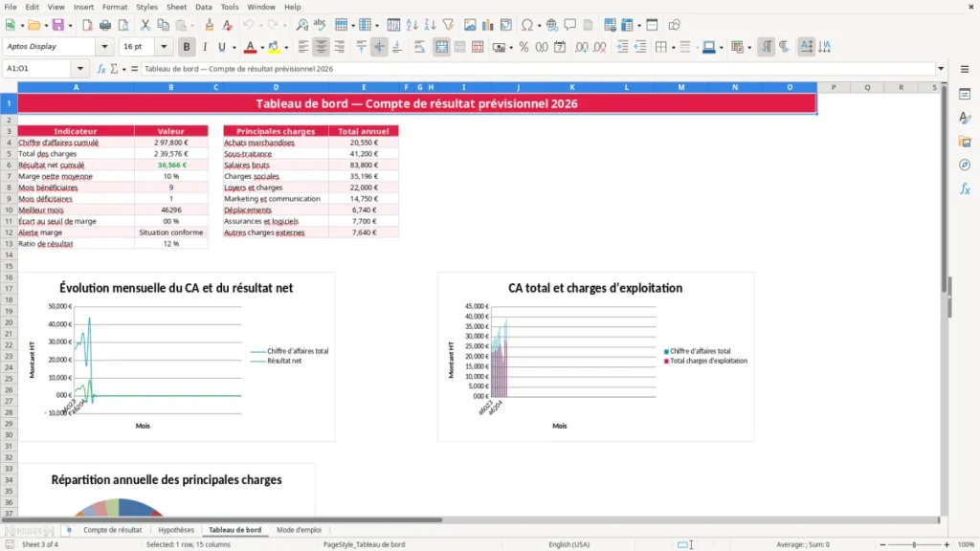This screenshot has height=551, width=980.
Task: Open the Data menu
Action: [x=203, y=7]
